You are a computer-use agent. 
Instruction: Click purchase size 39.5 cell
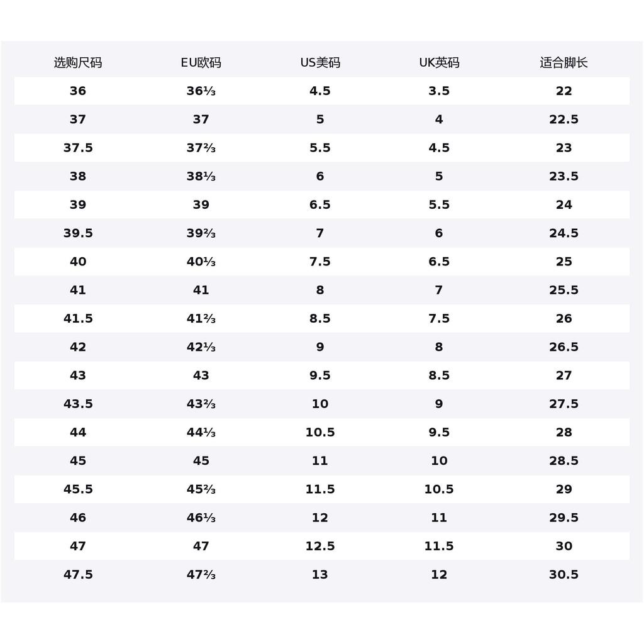tap(78, 233)
